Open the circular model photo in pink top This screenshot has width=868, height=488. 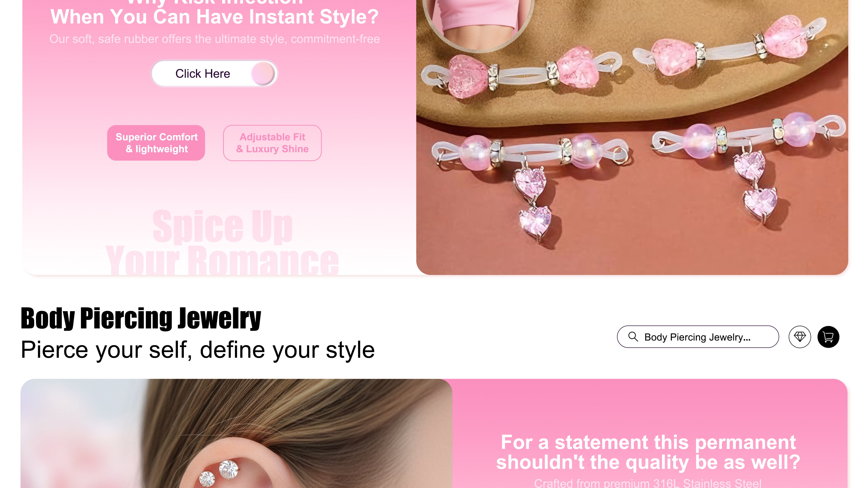tap(478, 20)
